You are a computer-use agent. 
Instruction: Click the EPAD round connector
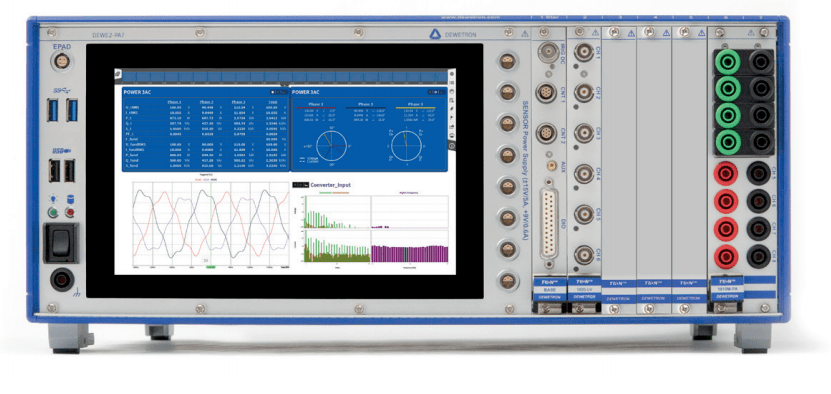[x=61, y=62]
